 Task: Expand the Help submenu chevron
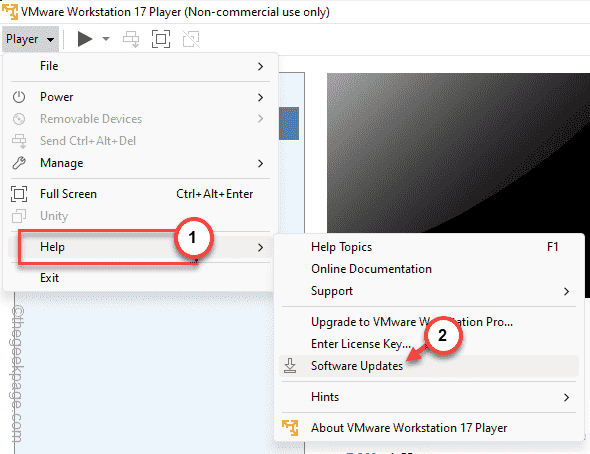click(260, 247)
